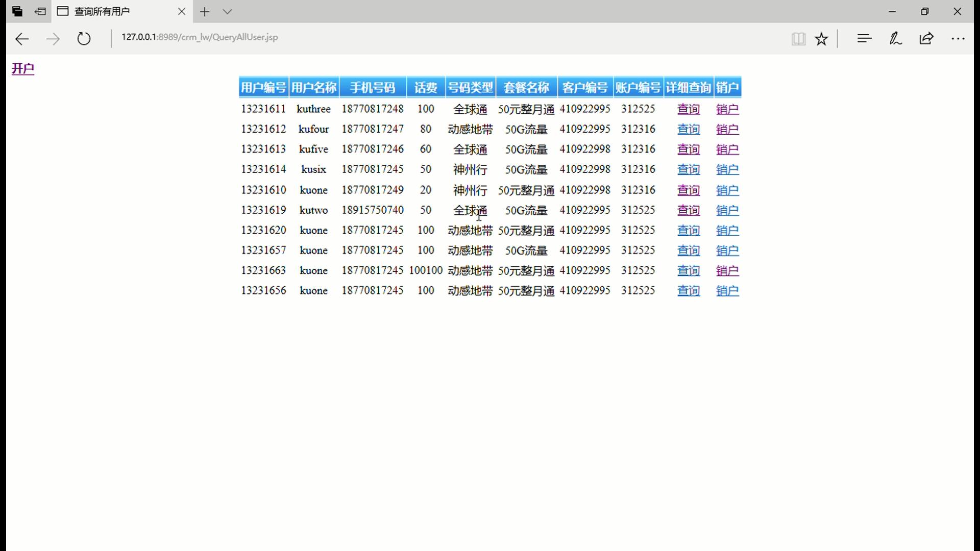Click the browser Forward arrow
This screenshot has width=980, height=551.
(53, 39)
